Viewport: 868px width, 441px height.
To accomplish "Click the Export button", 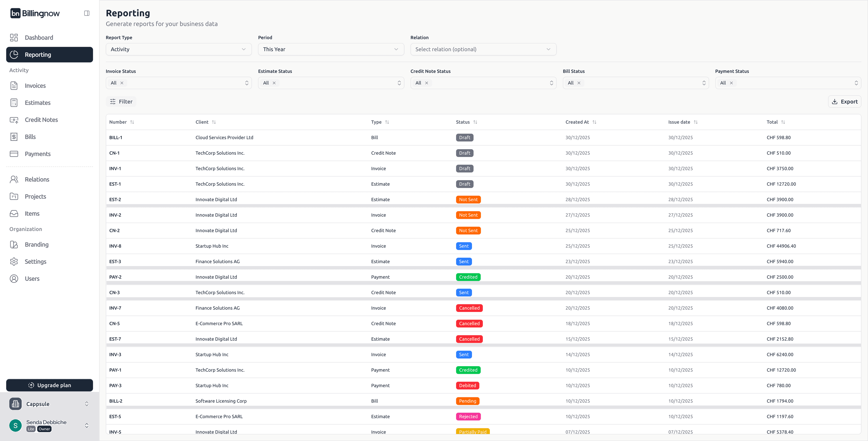I will pyautogui.click(x=844, y=101).
